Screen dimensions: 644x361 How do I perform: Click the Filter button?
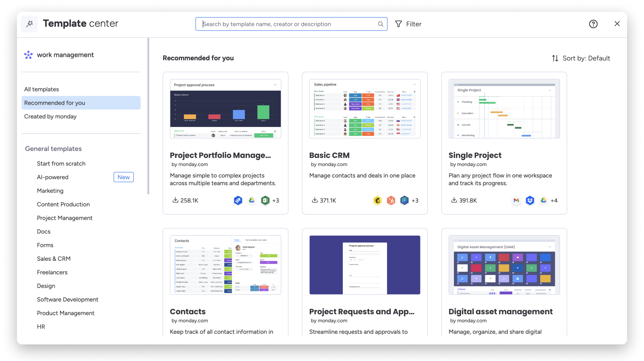408,24
